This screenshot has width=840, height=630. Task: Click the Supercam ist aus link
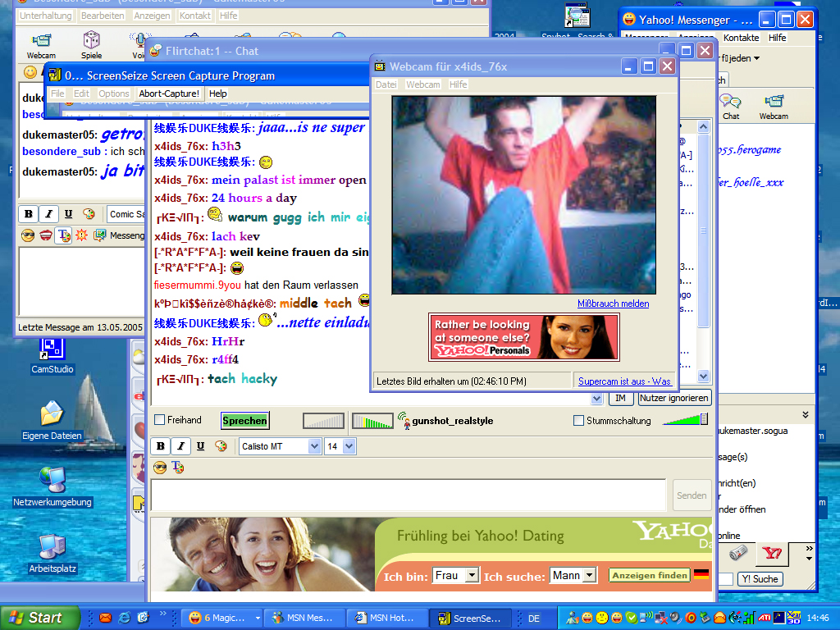pyautogui.click(x=624, y=381)
